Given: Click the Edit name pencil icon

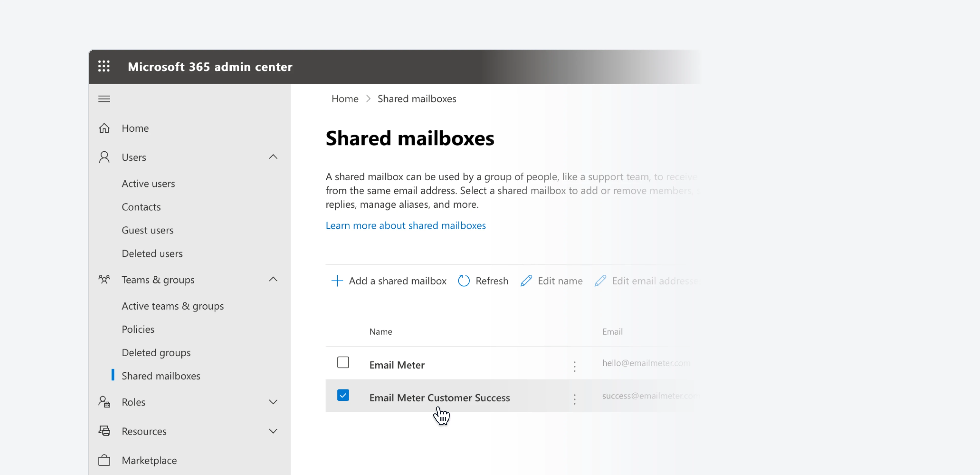Looking at the screenshot, I should coord(526,281).
